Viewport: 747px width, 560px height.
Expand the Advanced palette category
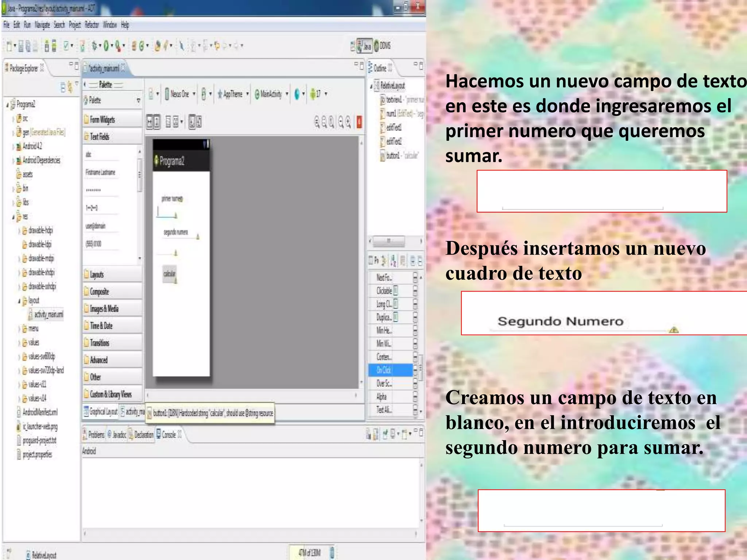click(x=112, y=360)
